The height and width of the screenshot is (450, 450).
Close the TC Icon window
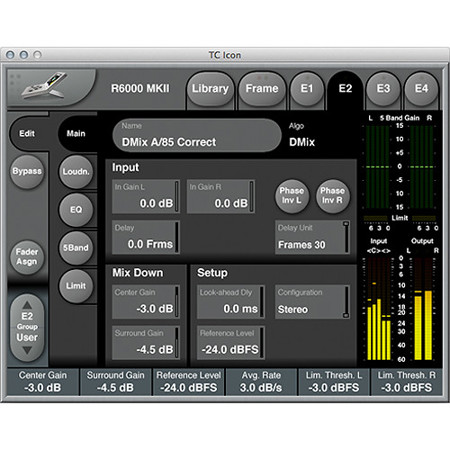click(x=10, y=55)
